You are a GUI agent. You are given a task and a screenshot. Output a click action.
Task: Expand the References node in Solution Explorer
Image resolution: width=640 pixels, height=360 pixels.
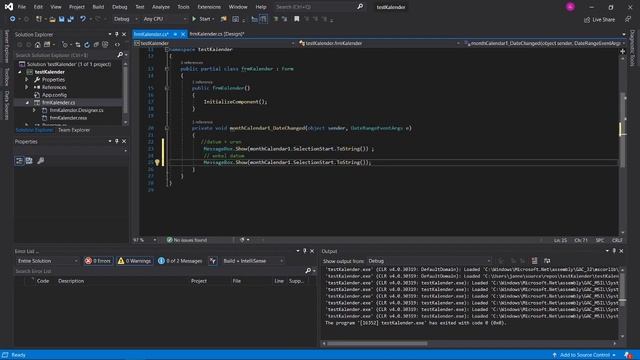27,87
